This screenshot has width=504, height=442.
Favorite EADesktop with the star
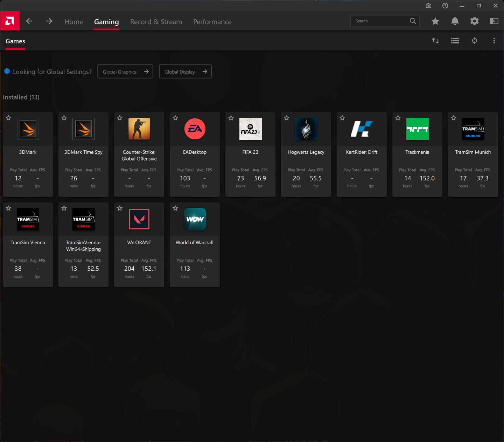[x=175, y=118]
